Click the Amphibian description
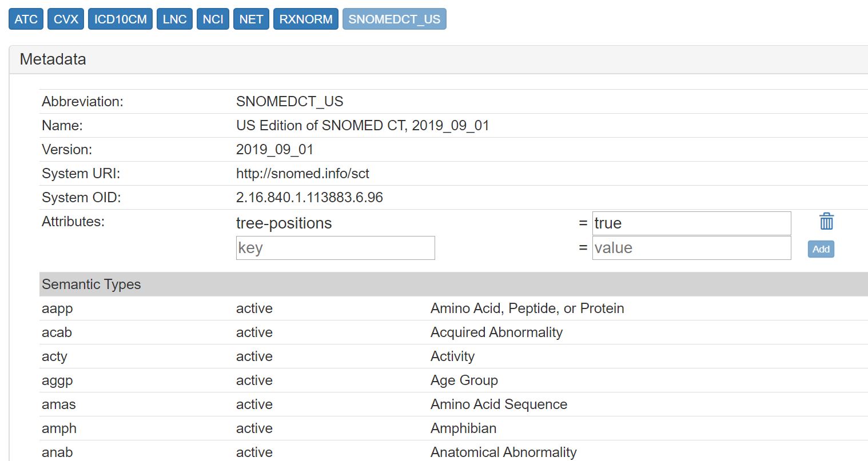The height and width of the screenshot is (461, 868). (x=463, y=428)
